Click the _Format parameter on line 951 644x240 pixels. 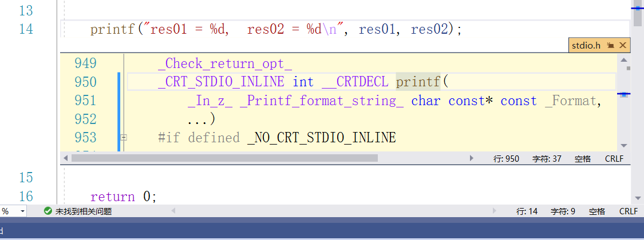(570, 101)
